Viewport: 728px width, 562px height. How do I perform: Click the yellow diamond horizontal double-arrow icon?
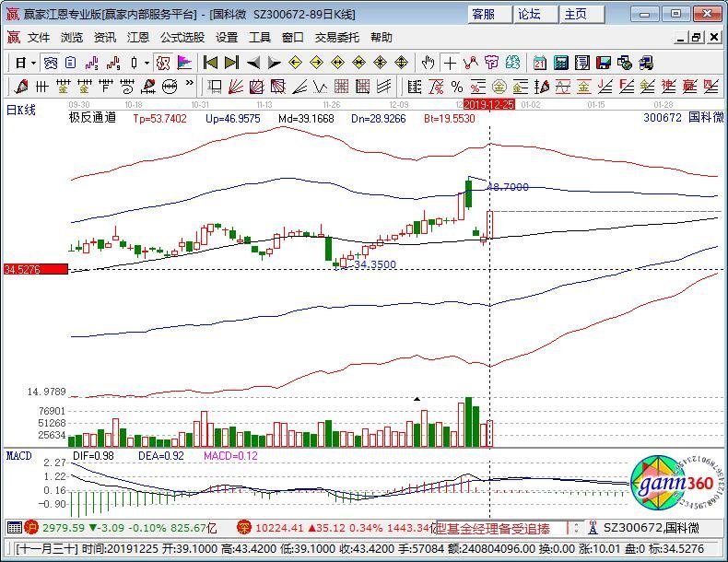pos(338,63)
